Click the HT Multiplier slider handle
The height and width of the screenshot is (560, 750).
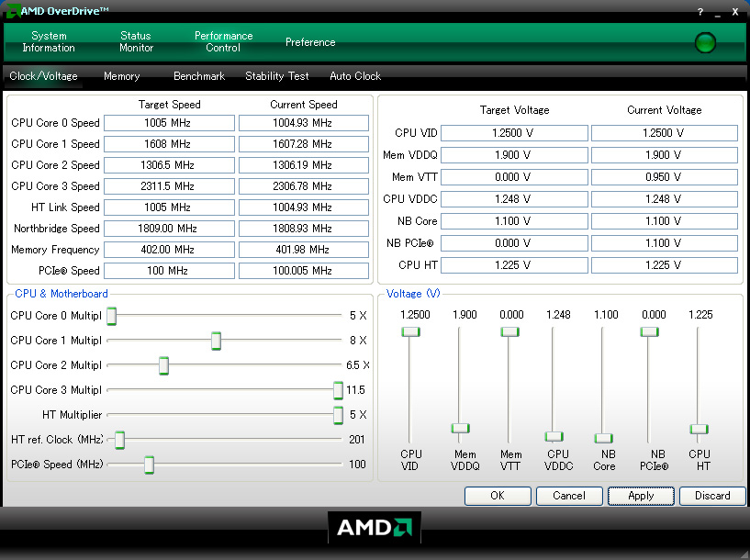[x=338, y=415]
